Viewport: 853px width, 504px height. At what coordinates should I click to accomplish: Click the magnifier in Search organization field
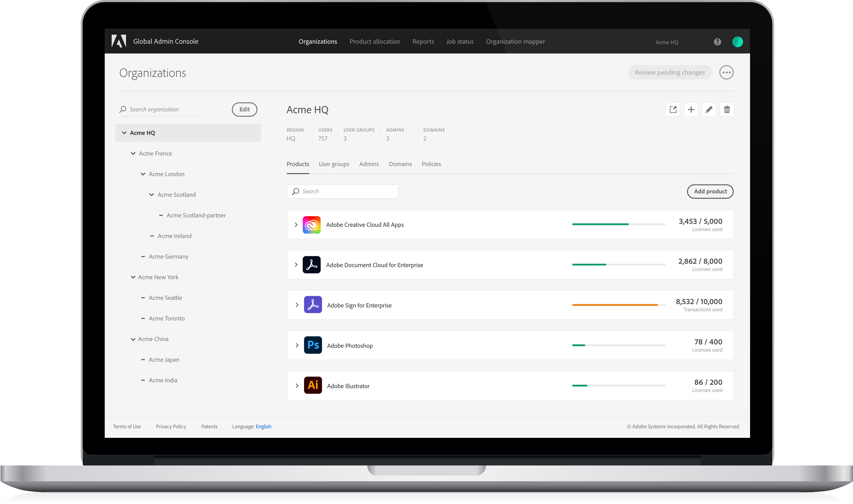[x=123, y=109]
